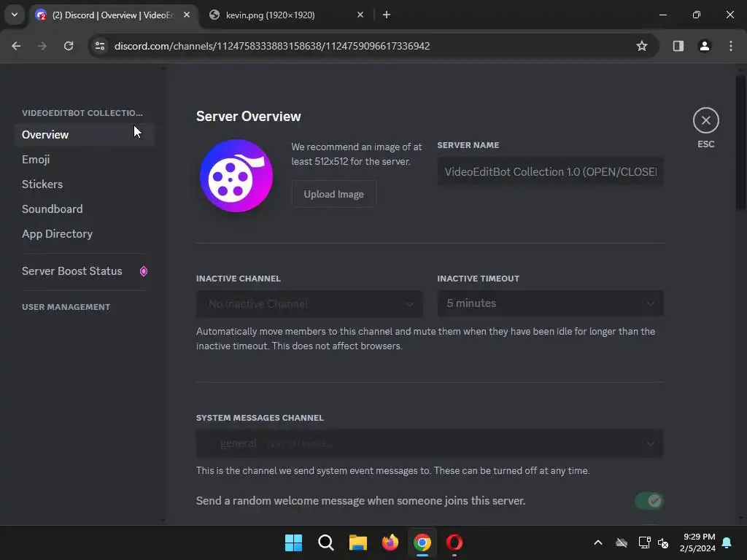Image resolution: width=747 pixels, height=560 pixels.
Task: Bookmark this page with star icon
Action: tap(642, 46)
